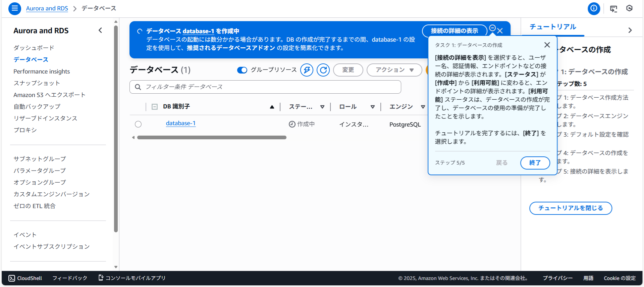
Task: Click the settings hexagon icon top right
Action: point(629,8)
